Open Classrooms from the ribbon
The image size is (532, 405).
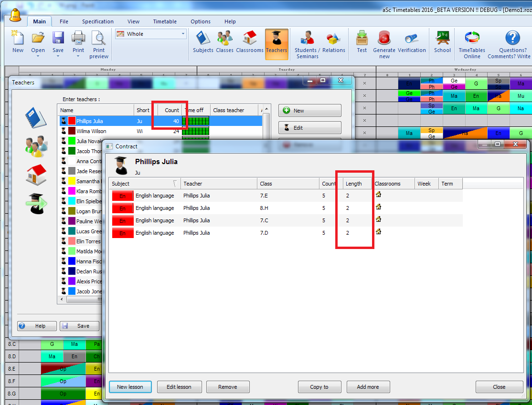[250, 42]
